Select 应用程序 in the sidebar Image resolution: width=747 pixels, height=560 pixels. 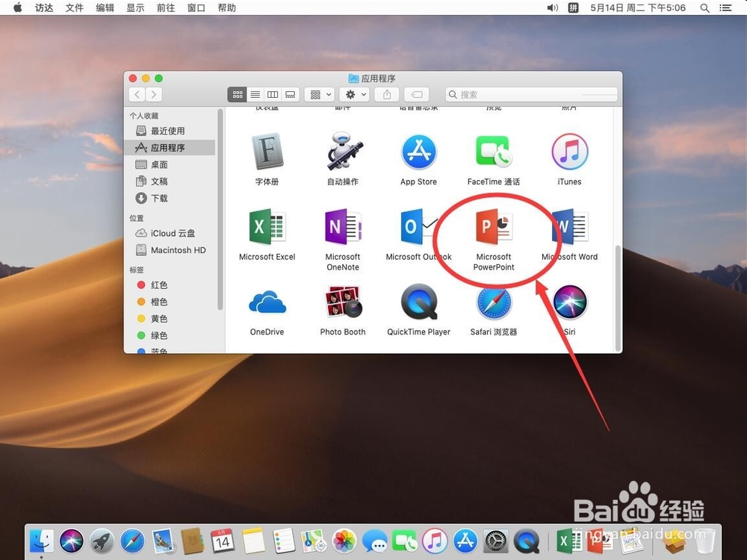point(170,148)
